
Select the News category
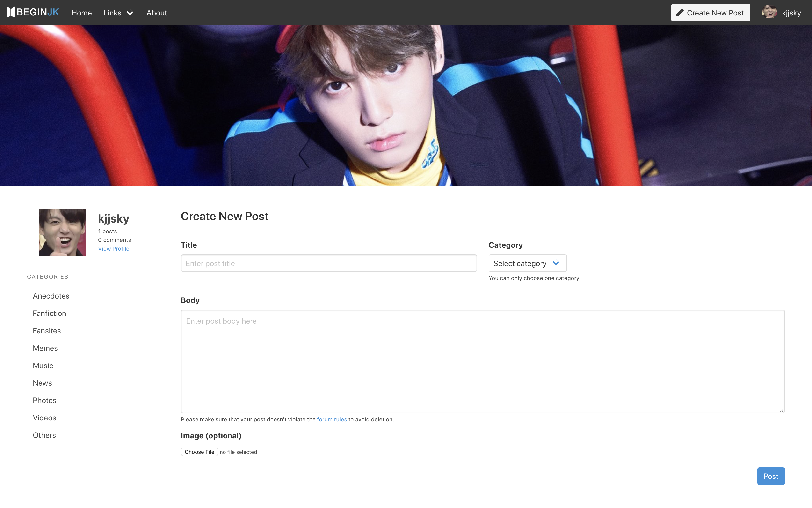point(42,383)
